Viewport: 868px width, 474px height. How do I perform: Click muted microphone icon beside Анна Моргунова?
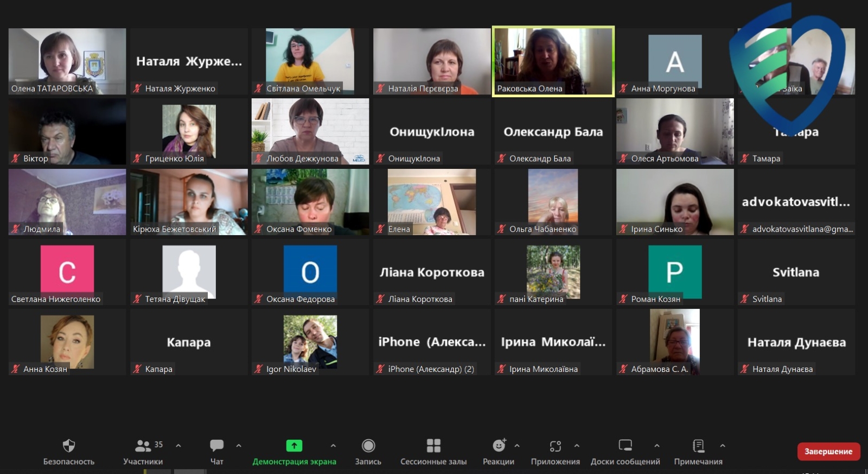point(624,89)
